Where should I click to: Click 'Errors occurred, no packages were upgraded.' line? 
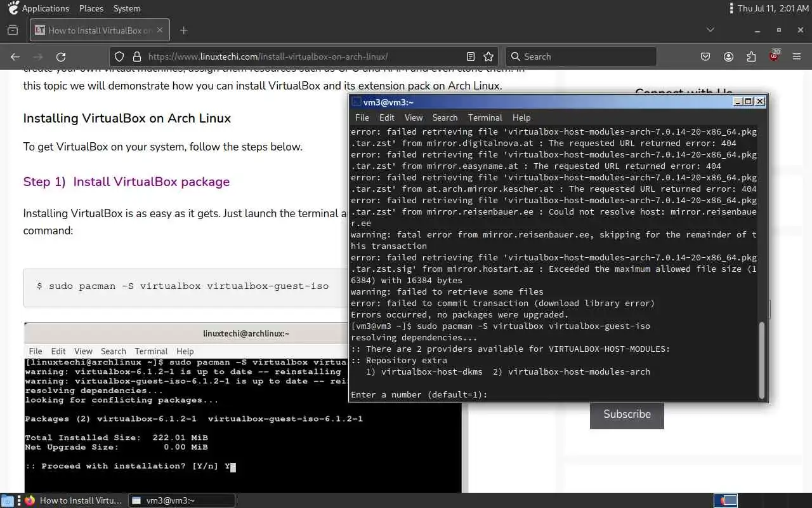coord(460,314)
